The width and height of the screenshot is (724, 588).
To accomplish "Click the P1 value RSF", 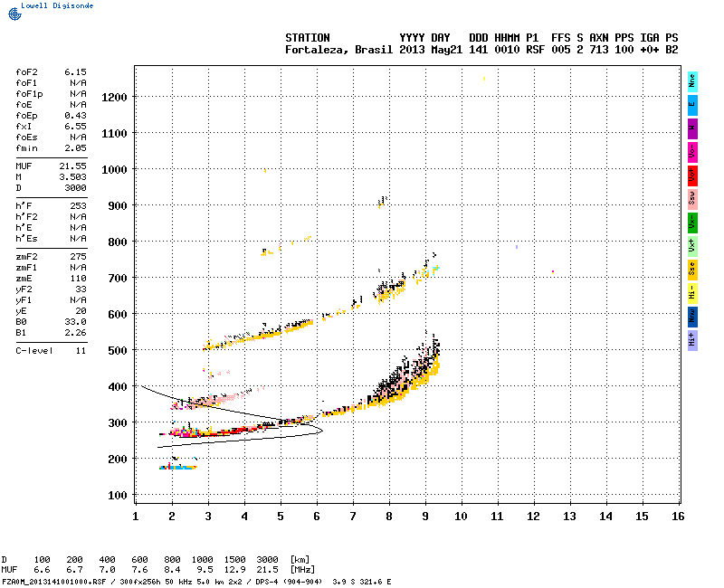I will 535,50.
